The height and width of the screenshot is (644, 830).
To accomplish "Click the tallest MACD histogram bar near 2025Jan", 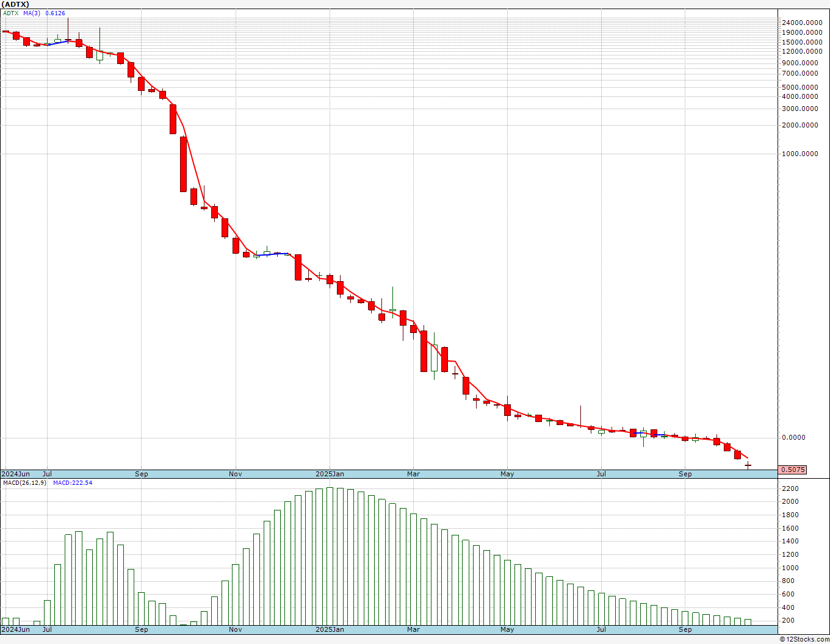I will point(330,556).
